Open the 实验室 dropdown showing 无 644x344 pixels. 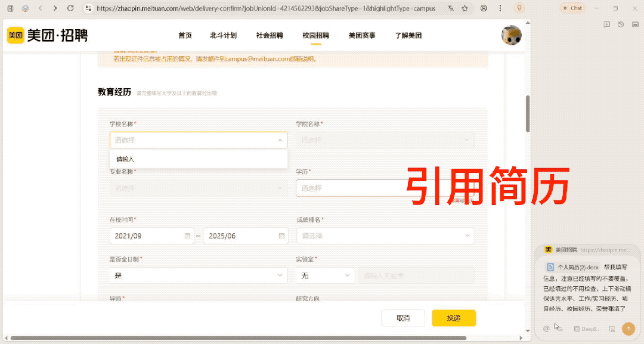tap(325, 275)
